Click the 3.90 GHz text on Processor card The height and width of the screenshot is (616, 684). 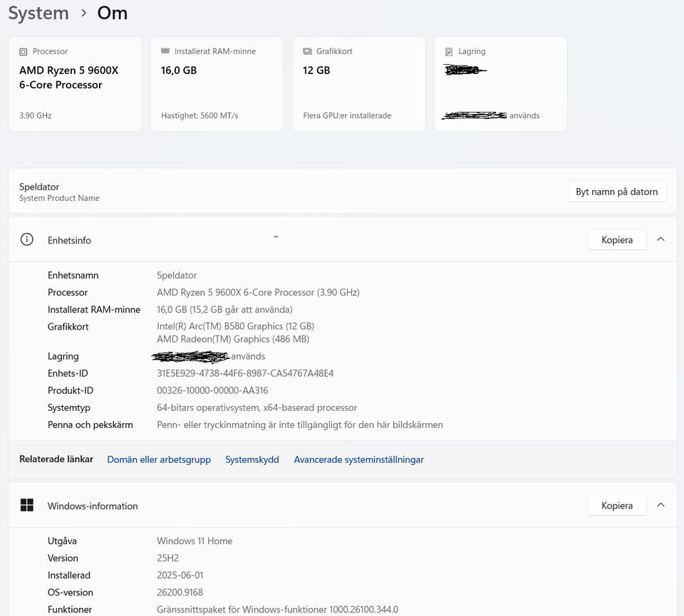36,115
